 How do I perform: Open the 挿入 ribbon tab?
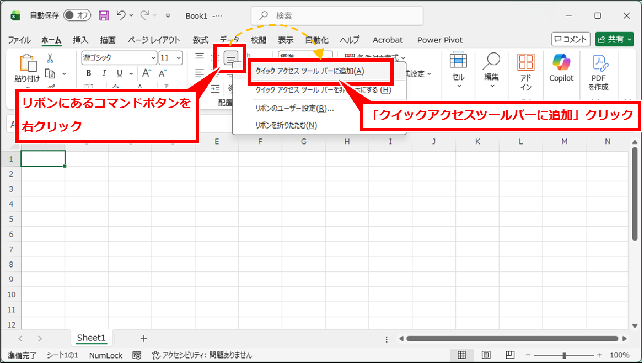click(x=80, y=40)
